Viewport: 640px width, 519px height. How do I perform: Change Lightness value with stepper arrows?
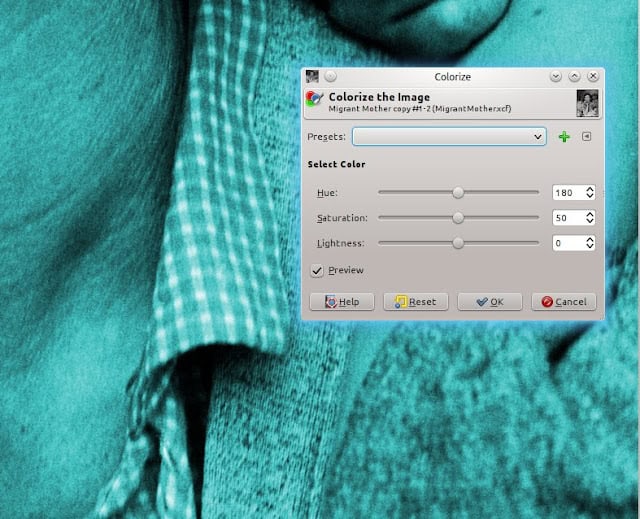589,243
